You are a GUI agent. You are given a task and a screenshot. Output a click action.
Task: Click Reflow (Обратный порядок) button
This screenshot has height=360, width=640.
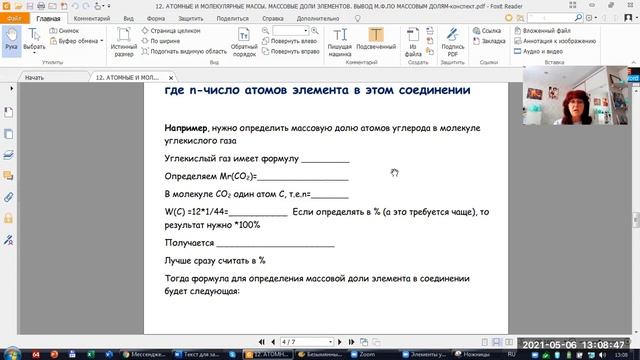[x=244, y=42]
